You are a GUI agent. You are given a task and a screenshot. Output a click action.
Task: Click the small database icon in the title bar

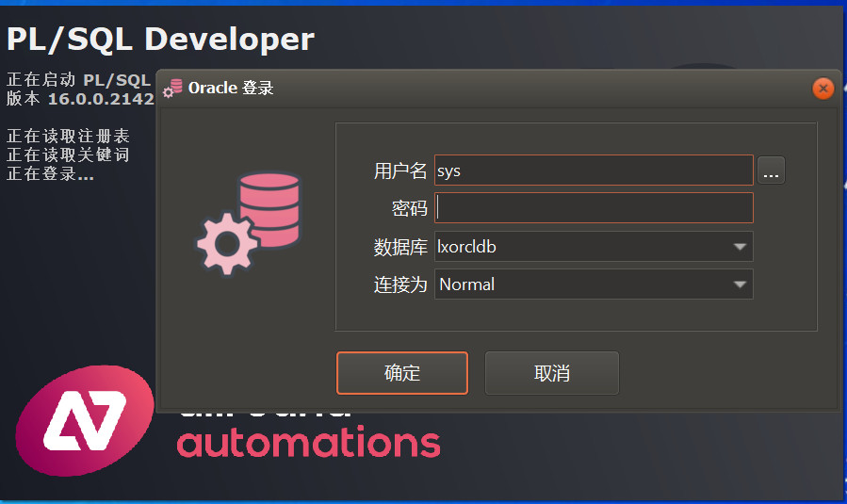point(172,88)
